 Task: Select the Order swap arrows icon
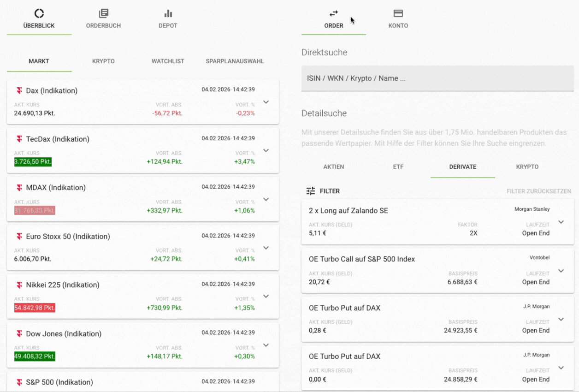[334, 13]
